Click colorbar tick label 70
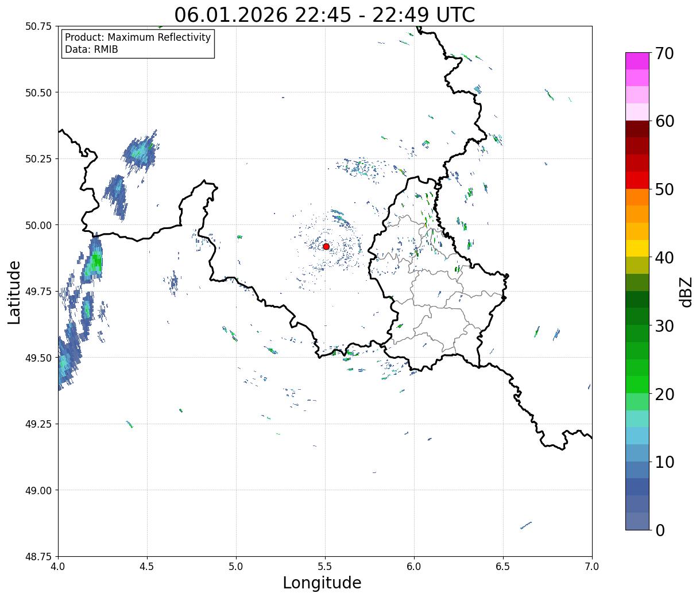This screenshot has height=597, width=700. pyautogui.click(x=664, y=53)
